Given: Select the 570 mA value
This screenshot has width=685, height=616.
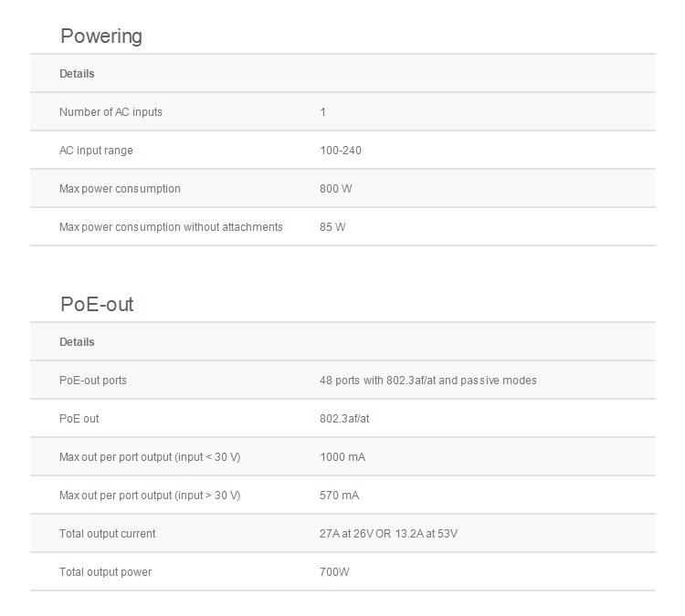Looking at the screenshot, I should pos(339,496).
